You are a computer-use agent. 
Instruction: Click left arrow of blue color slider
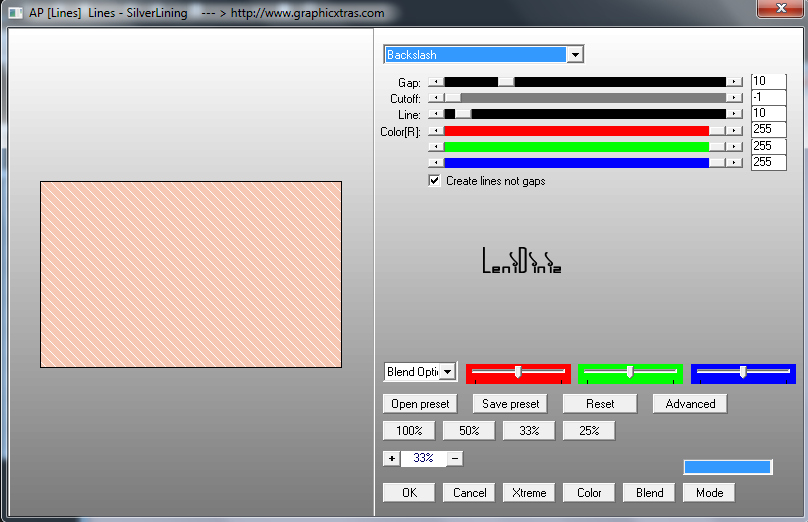[x=436, y=163]
